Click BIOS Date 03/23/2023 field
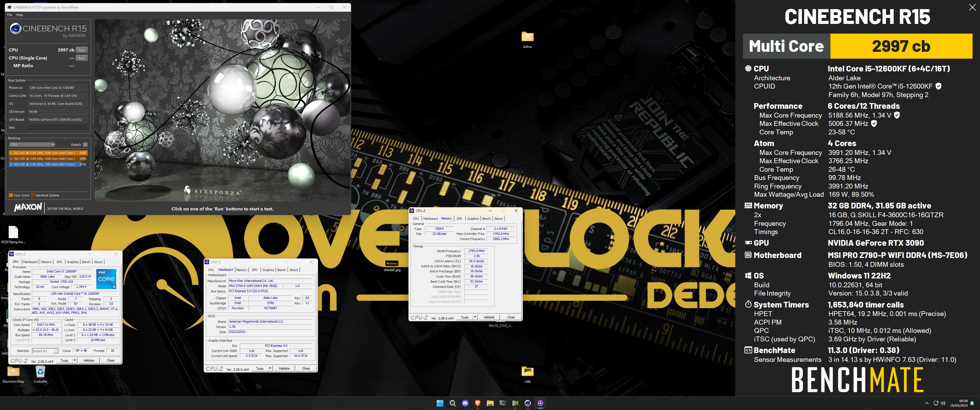Image resolution: width=980 pixels, height=410 pixels. click(x=270, y=332)
